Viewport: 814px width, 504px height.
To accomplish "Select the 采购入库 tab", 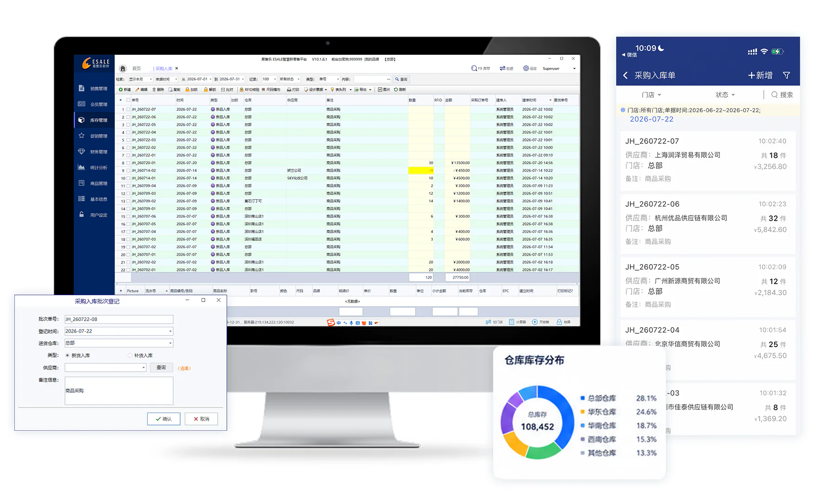I will [164, 69].
